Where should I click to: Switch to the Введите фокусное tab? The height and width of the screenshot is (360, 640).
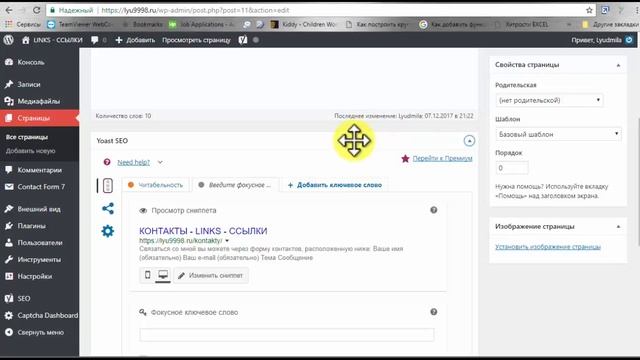[x=235, y=185]
